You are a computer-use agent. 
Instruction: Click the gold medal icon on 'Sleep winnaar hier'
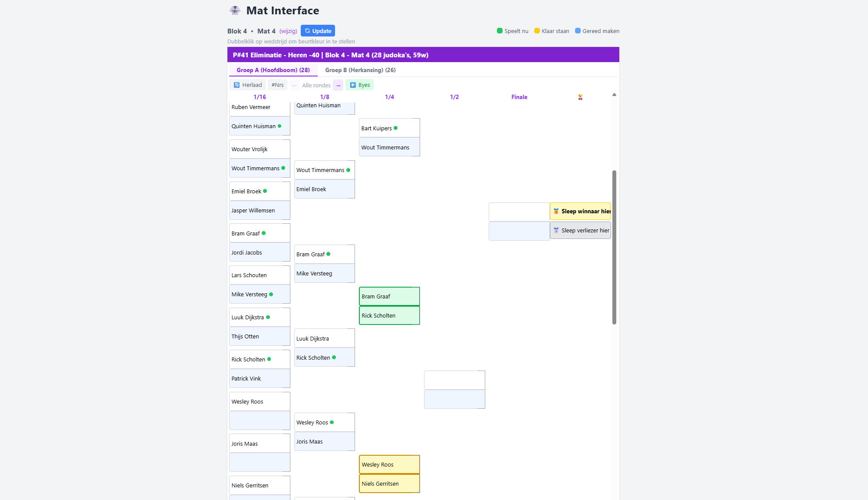coord(557,211)
